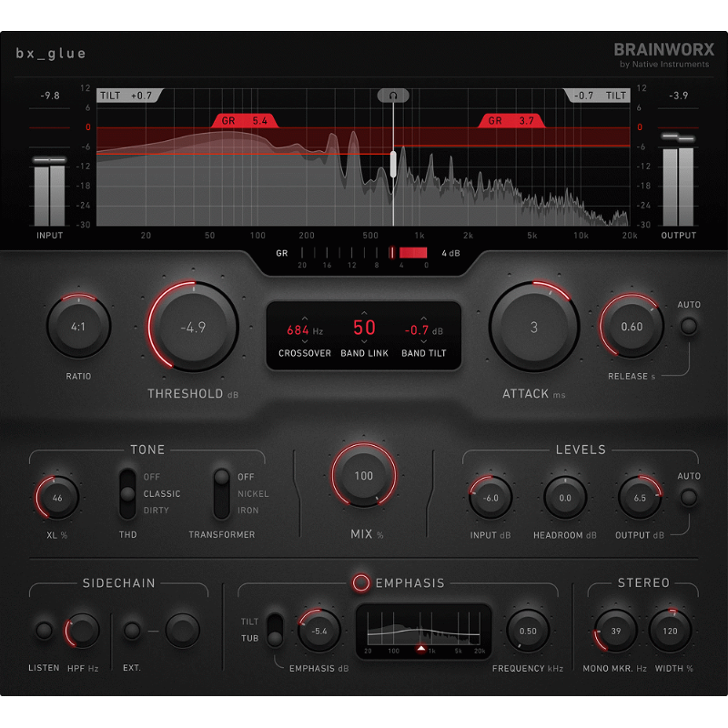Click the INPUT dB knob showing -6.0
Screen dimensions: 728x728
point(490,497)
